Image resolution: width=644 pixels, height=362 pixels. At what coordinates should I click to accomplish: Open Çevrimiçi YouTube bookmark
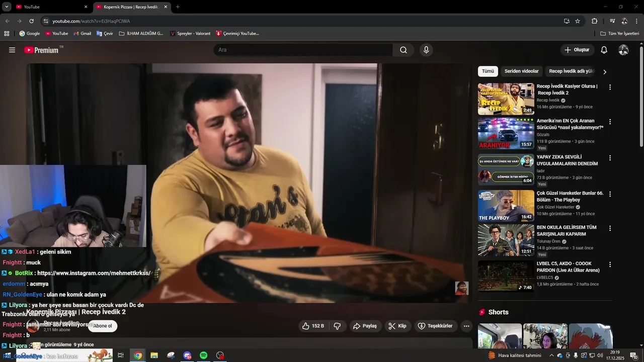(237, 34)
